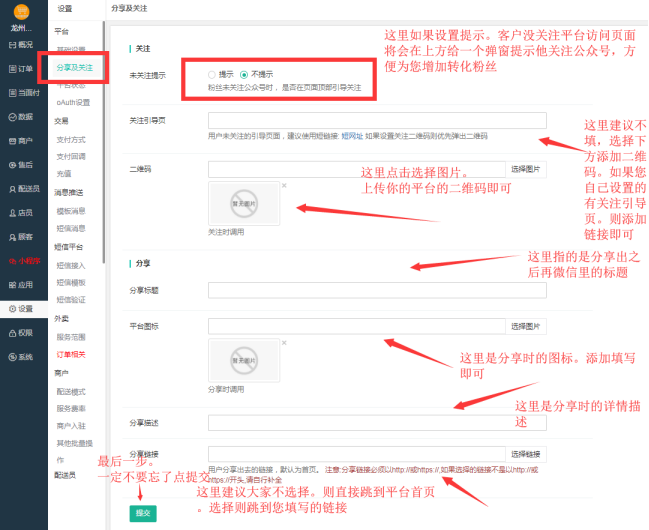Focus the 分享标题 input field

click(x=377, y=290)
